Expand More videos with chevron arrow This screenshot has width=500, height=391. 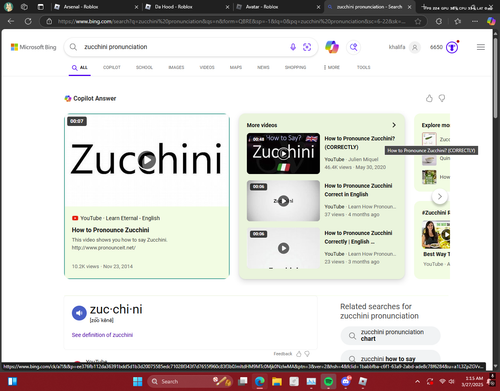[394, 125]
